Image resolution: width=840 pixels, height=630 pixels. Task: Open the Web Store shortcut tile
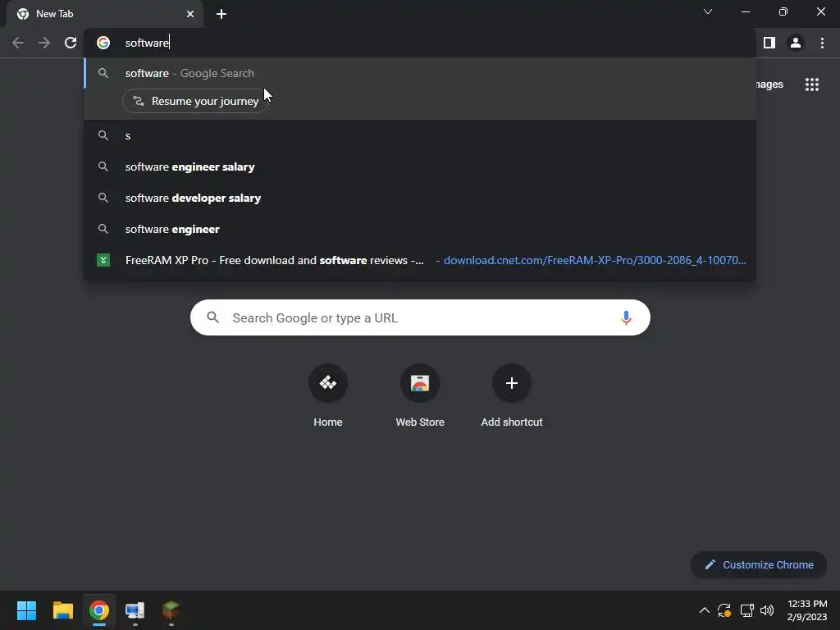click(420, 395)
